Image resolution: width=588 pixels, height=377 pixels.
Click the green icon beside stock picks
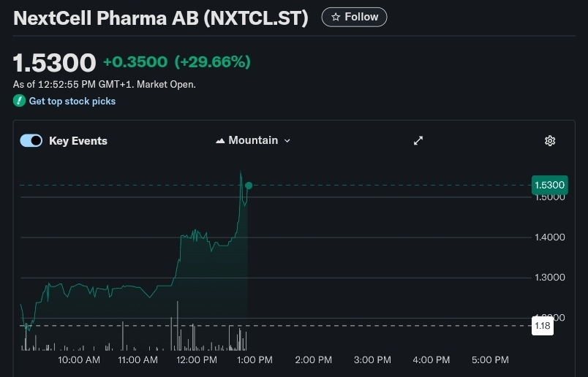[x=19, y=101]
